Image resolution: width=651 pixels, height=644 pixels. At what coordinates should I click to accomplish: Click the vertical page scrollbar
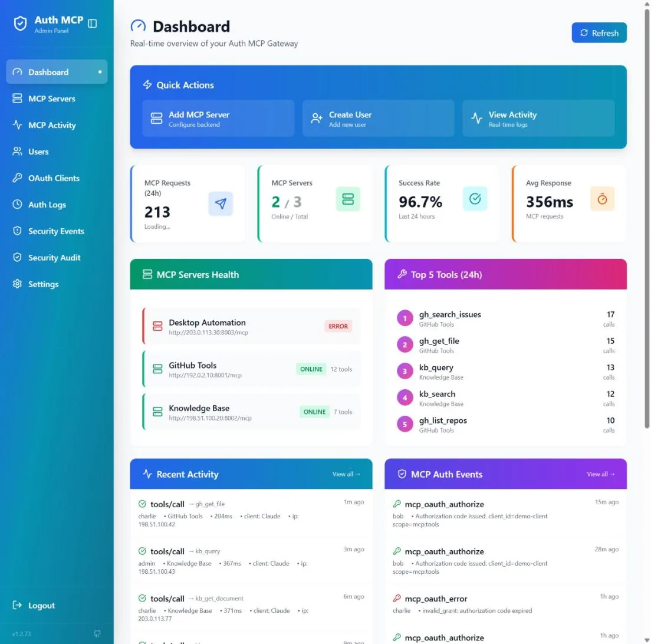pos(646,220)
